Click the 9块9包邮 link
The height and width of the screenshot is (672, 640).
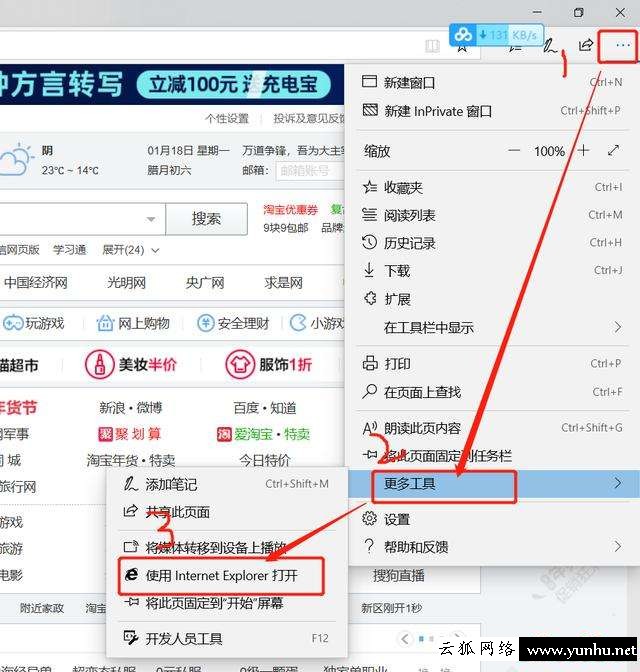[x=285, y=228]
